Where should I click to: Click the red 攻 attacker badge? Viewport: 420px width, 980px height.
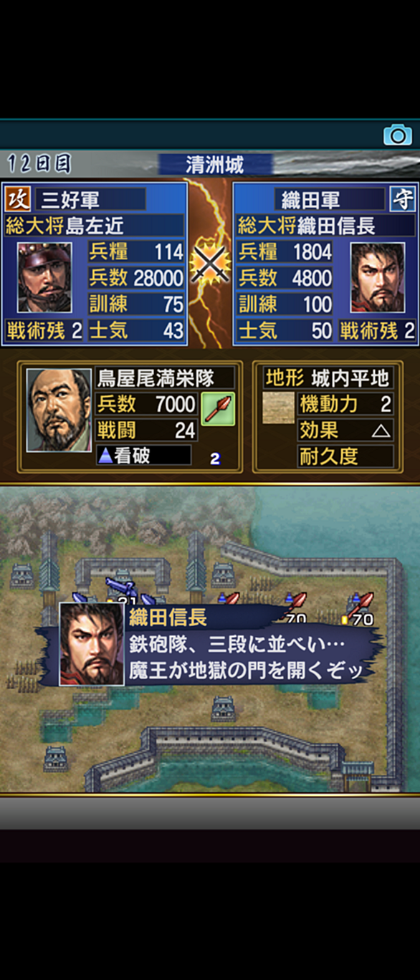click(17, 198)
